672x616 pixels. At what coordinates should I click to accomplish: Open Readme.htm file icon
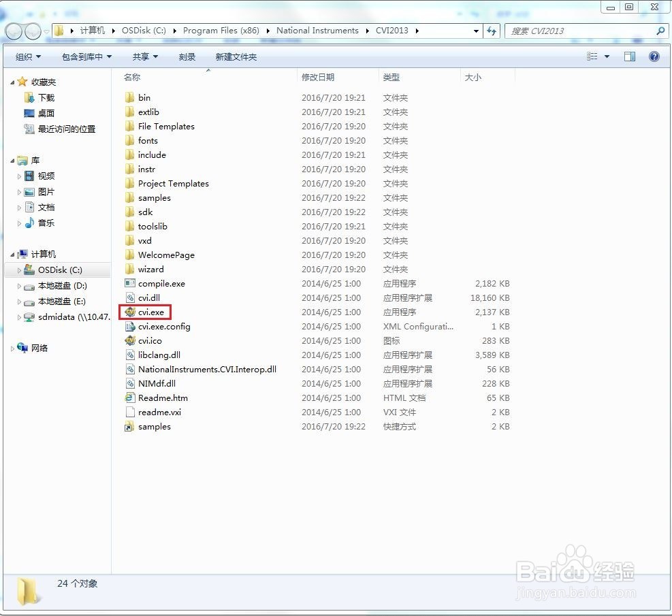point(130,398)
